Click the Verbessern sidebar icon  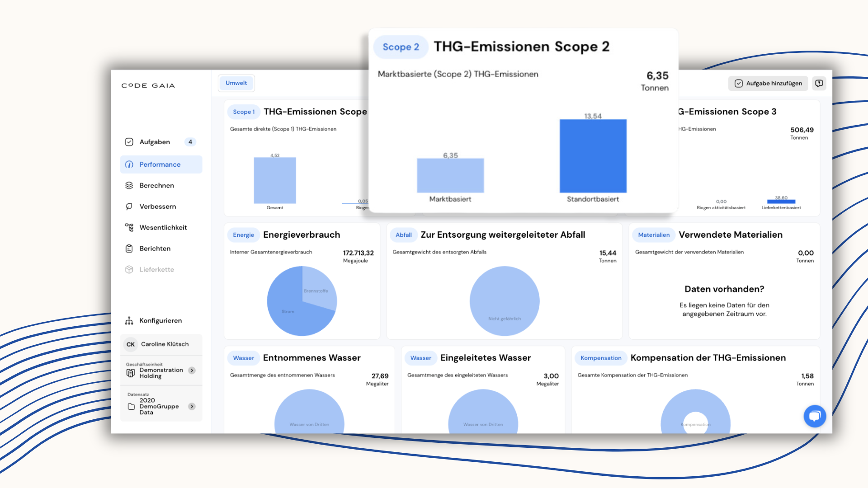click(129, 206)
